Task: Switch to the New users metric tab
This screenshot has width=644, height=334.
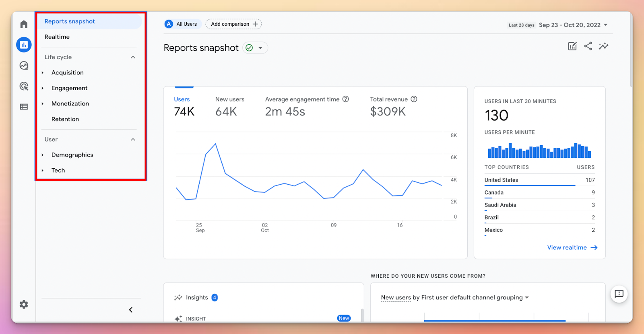Action: (229, 106)
